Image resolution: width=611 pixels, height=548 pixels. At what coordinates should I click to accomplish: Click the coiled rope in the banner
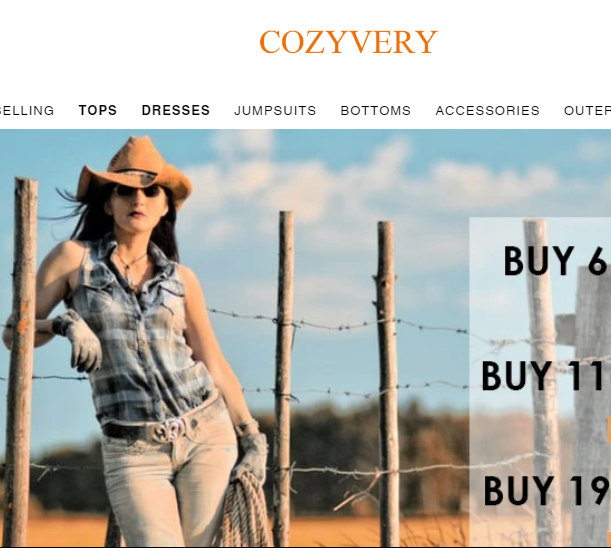coord(244,509)
